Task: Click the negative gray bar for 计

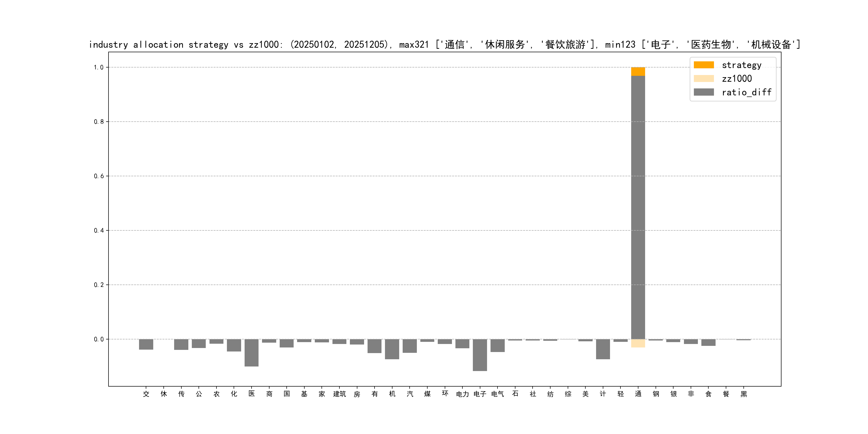Action: (x=603, y=349)
